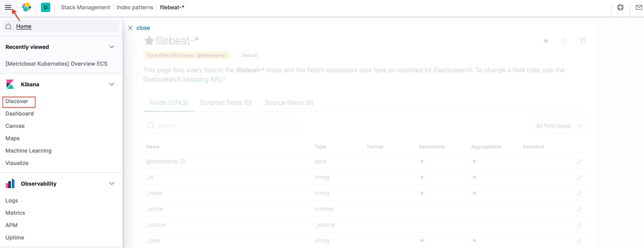Open the main navigation hamburger menu
Image resolution: width=644 pixels, height=248 pixels.
point(8,7)
